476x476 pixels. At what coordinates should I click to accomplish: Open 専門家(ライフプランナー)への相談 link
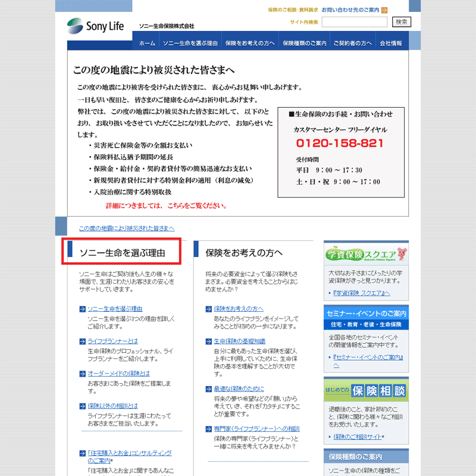[257, 428]
